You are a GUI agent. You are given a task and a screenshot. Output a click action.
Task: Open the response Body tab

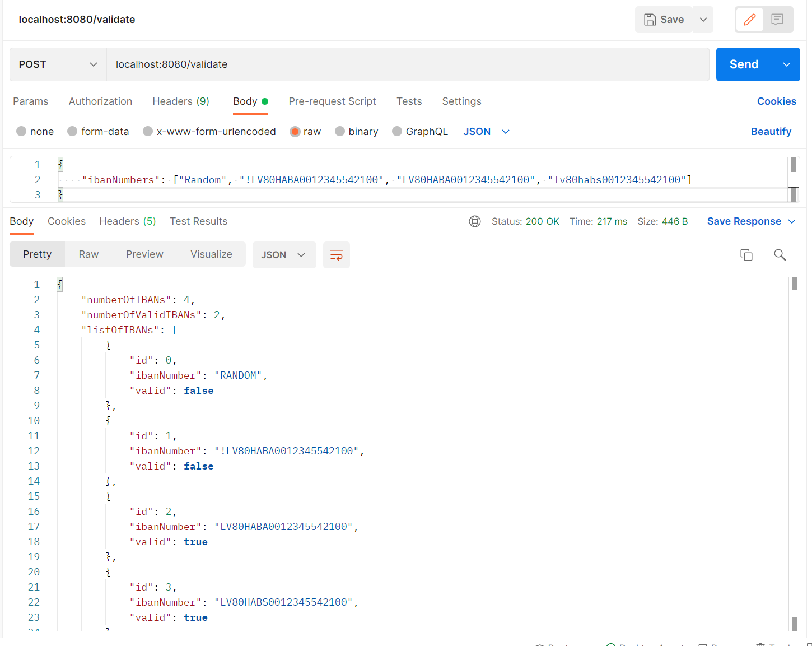pos(22,221)
